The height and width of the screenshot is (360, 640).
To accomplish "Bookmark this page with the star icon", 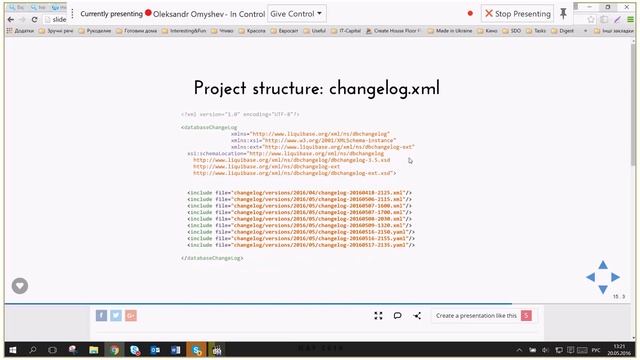I will pos(591,20).
